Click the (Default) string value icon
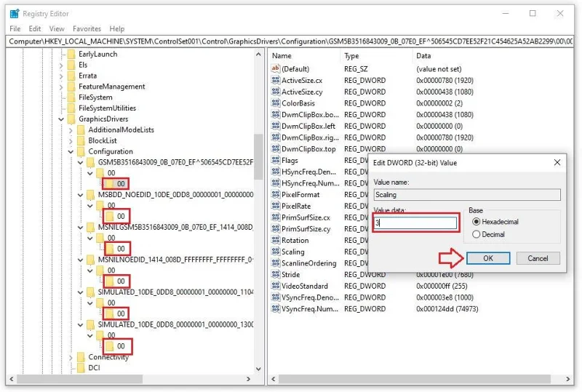Viewport: 582px width, 392px height. 275,68
